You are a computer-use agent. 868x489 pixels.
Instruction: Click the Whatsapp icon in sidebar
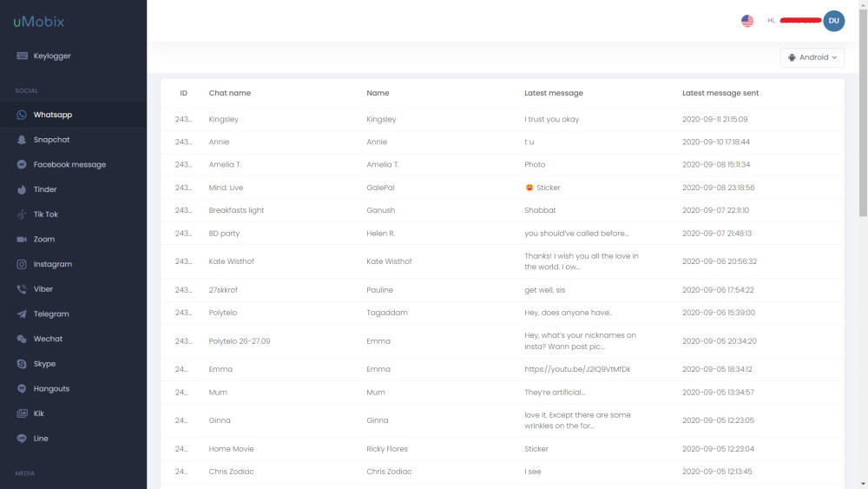pyautogui.click(x=22, y=115)
